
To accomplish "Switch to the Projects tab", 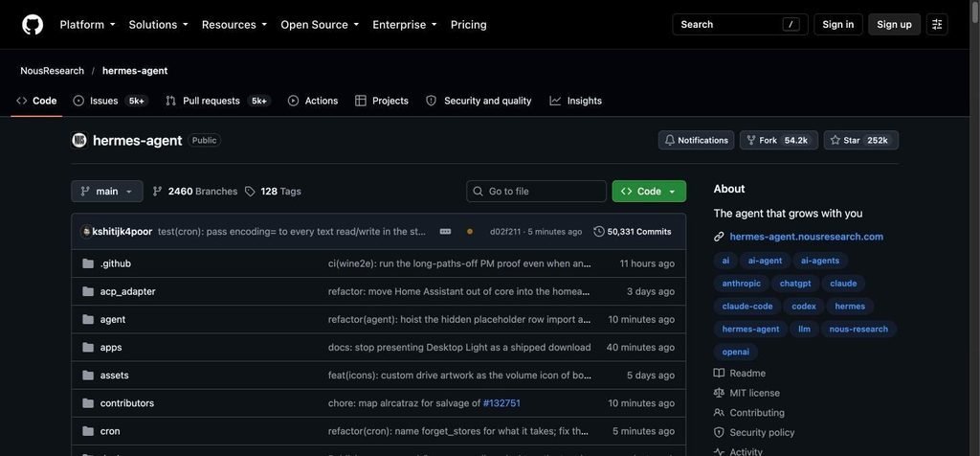I will (x=382, y=101).
